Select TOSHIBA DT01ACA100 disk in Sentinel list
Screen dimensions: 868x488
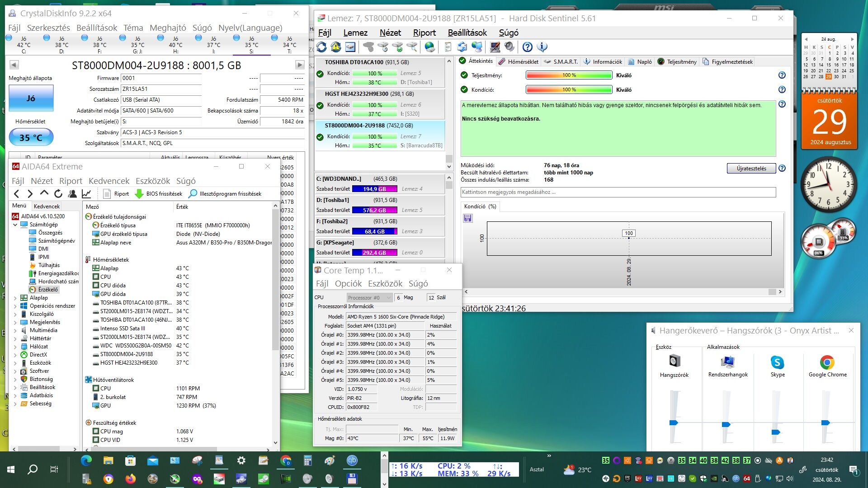pyautogui.click(x=380, y=72)
